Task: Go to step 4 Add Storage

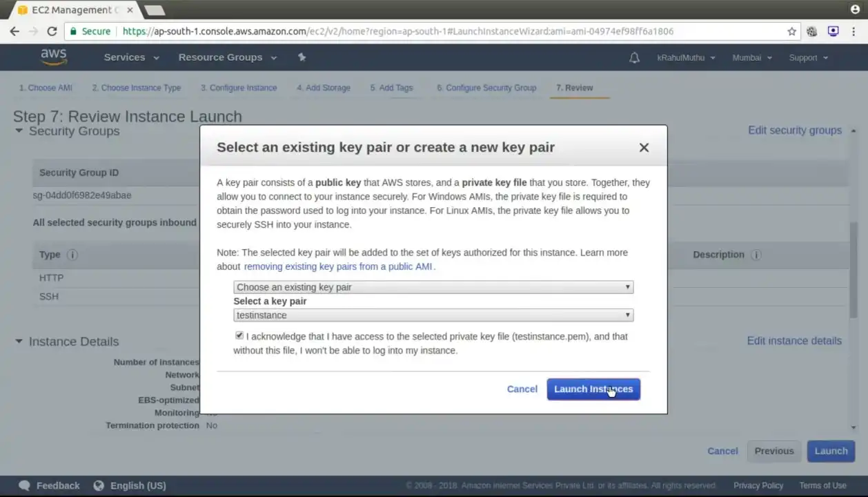Action: (324, 88)
